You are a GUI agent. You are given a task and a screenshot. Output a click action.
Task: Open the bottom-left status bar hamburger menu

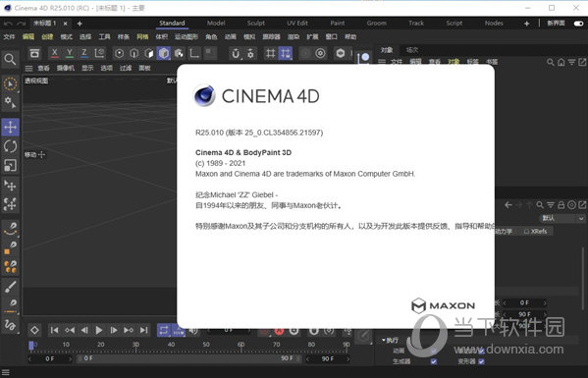pyautogui.click(x=6, y=372)
